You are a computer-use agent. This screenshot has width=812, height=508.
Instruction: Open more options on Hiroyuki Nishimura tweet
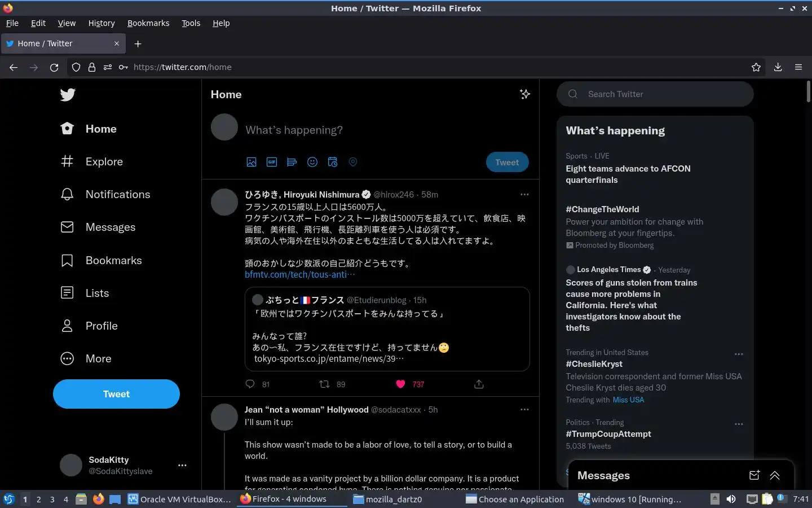[x=524, y=194]
